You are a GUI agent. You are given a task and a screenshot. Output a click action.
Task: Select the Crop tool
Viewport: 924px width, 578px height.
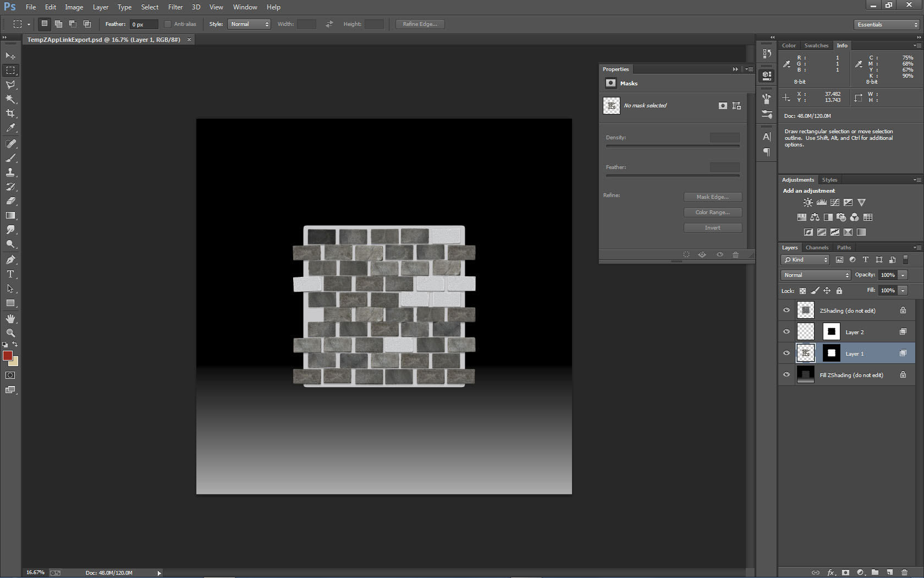click(x=10, y=113)
